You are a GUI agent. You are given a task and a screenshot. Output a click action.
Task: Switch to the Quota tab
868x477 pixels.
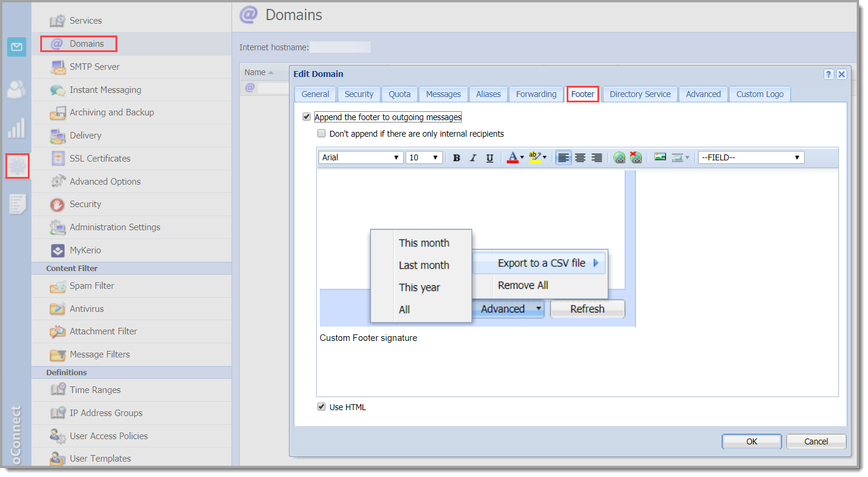(400, 94)
